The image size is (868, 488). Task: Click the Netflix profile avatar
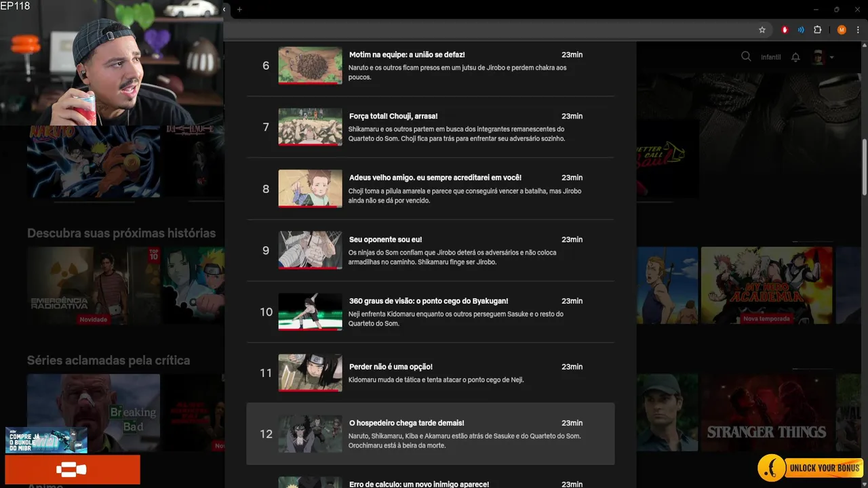818,57
